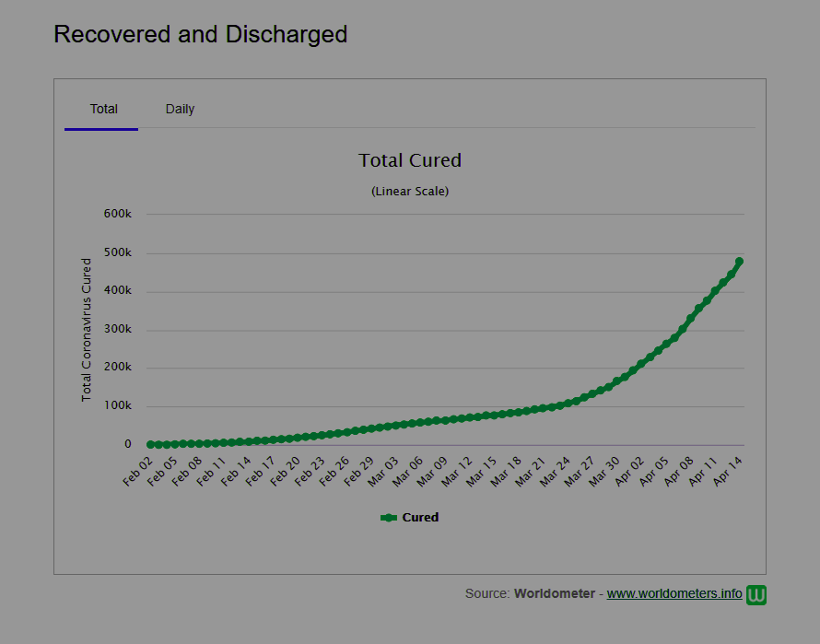Click the green Cured legend marker
The height and width of the screenshot is (644, 820).
click(x=389, y=518)
